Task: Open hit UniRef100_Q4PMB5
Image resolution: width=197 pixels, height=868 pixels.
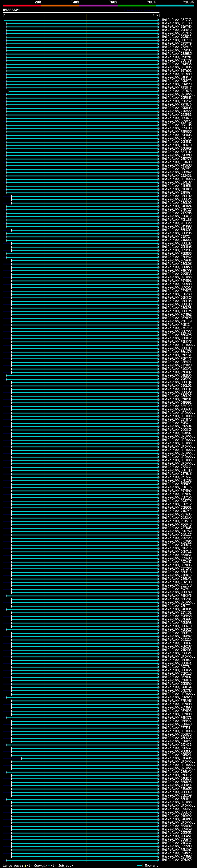Action: (x=177, y=610)
